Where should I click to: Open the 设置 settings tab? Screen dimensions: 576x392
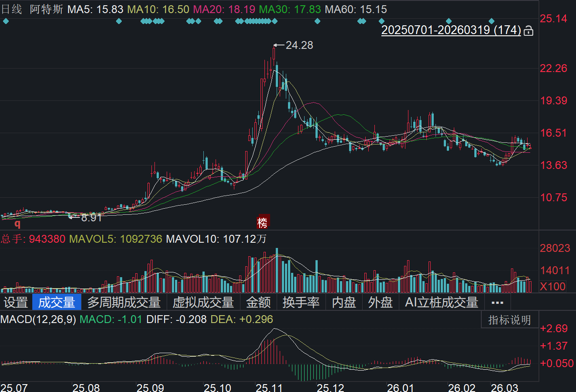(16, 302)
